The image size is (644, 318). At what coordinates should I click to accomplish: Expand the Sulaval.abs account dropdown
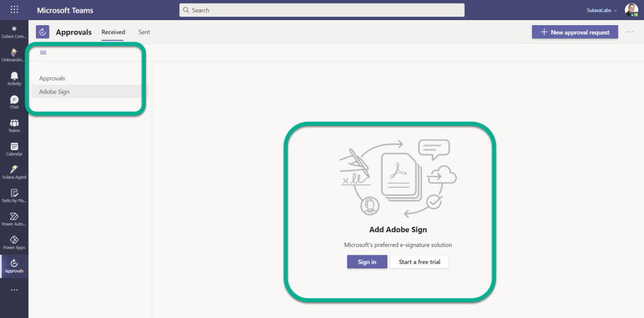click(x=601, y=10)
